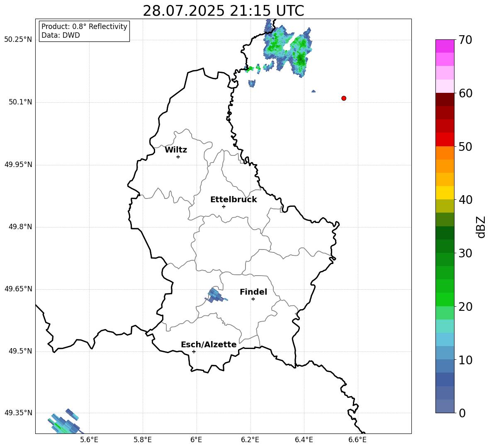This screenshot has width=491, height=448.
Task: Click the 30 tick on the colorbar
Action: point(465,253)
